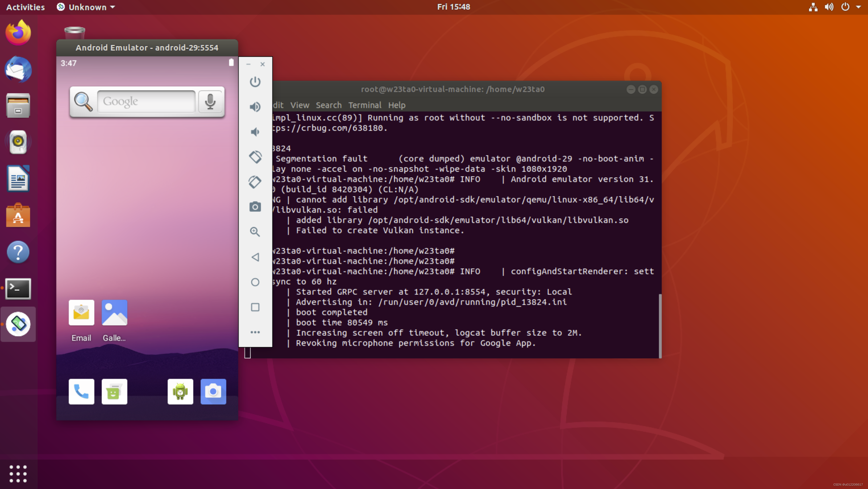This screenshot has width=868, height=489.
Task: Select the Android Emulator dock icon
Action: (18, 324)
